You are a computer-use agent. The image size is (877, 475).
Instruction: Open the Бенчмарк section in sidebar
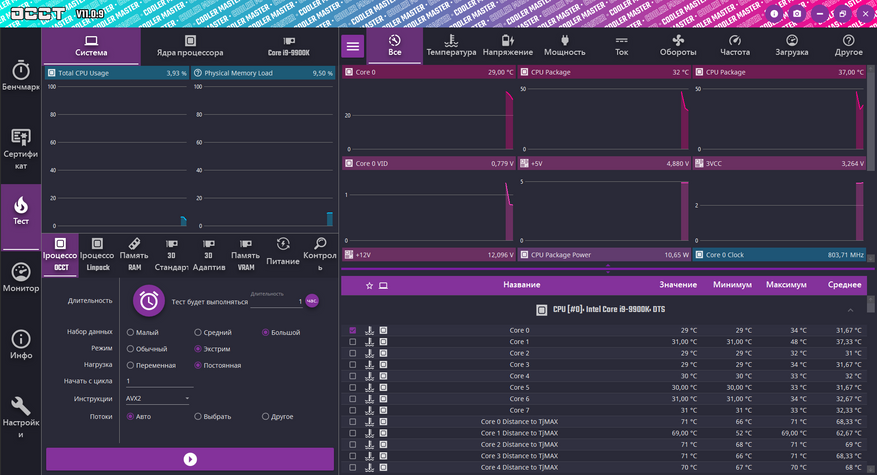pos(20,76)
